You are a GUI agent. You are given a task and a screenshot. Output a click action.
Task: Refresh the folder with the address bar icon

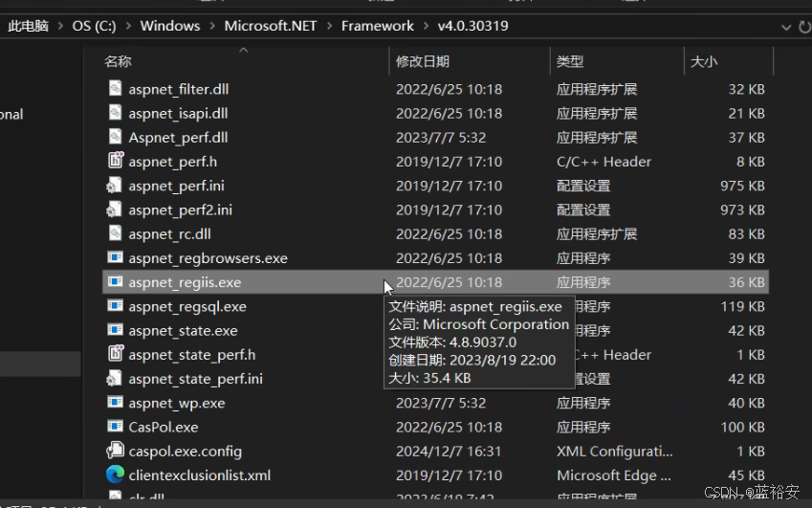tap(804, 27)
